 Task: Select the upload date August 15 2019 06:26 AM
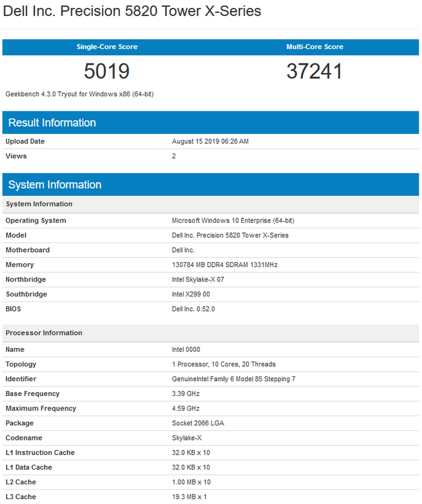point(210,141)
